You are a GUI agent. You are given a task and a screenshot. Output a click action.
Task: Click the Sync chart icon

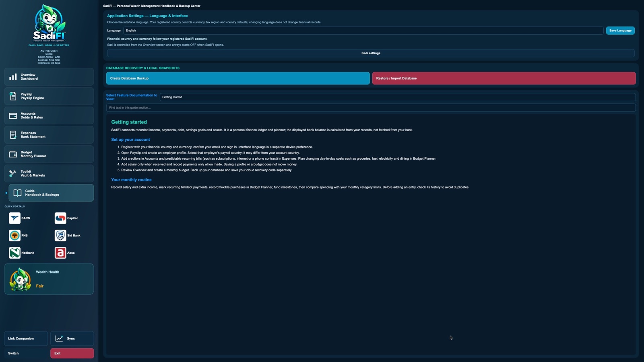[59, 338]
